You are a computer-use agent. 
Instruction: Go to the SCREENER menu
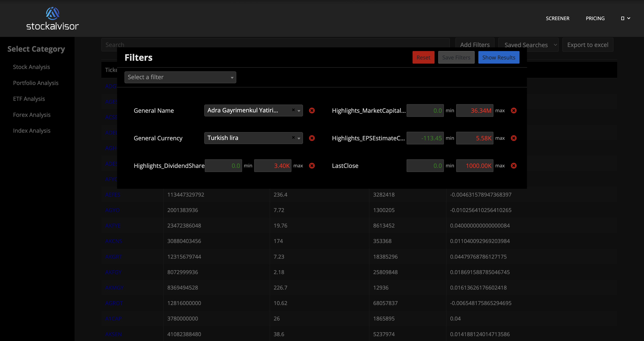pyautogui.click(x=557, y=18)
